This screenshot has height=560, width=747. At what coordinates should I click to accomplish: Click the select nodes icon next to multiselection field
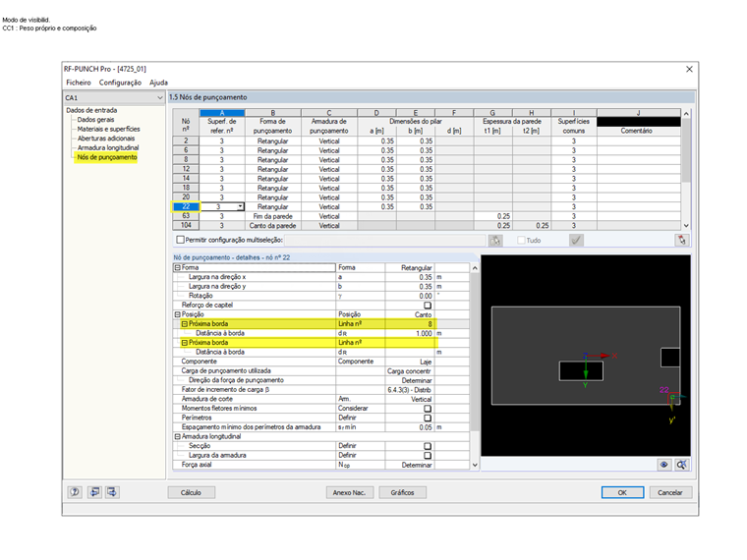click(x=495, y=240)
